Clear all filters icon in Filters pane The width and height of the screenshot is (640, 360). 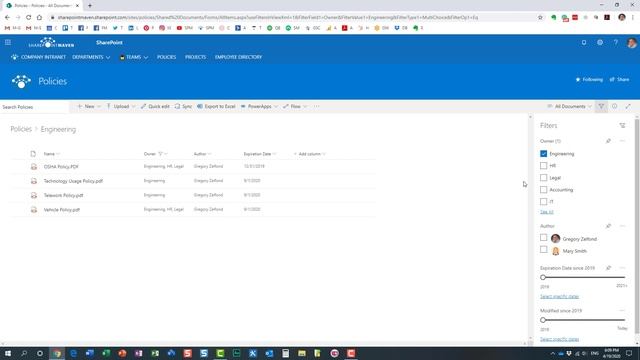pyautogui.click(x=622, y=126)
